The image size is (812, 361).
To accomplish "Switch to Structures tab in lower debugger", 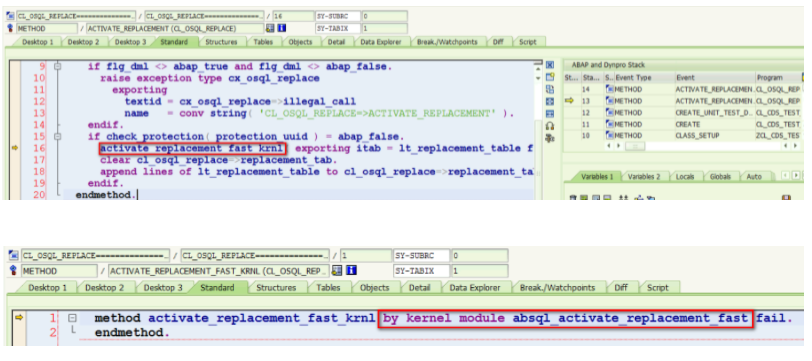I will [x=276, y=287].
